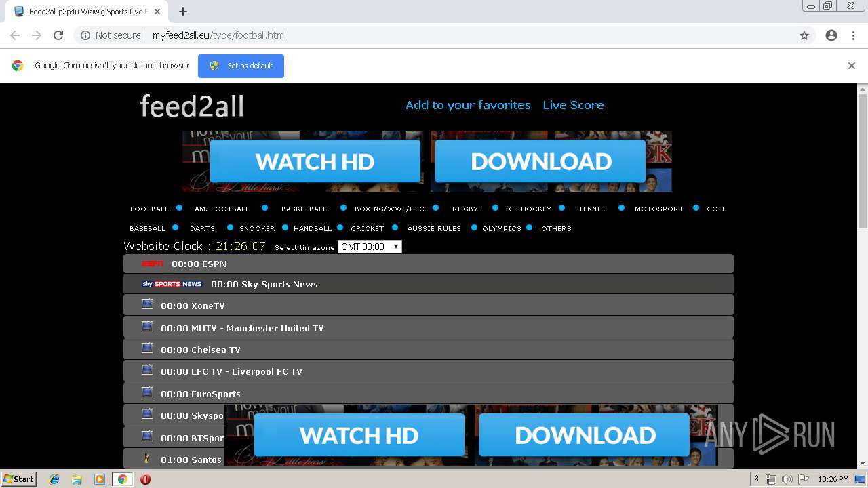Click page scrollbar down arrow
The width and height of the screenshot is (868, 488).
[863, 464]
